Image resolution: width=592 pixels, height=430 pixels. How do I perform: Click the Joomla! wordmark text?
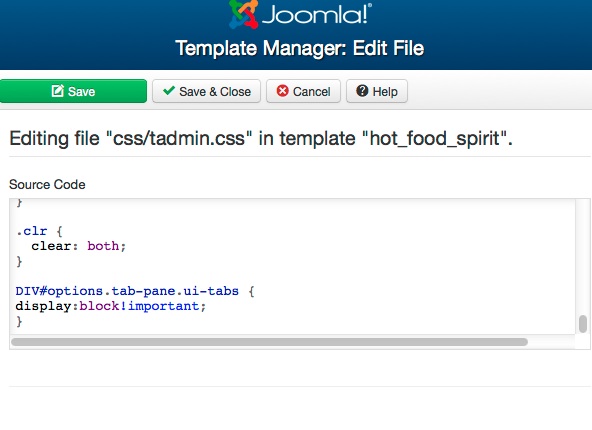pos(317,14)
